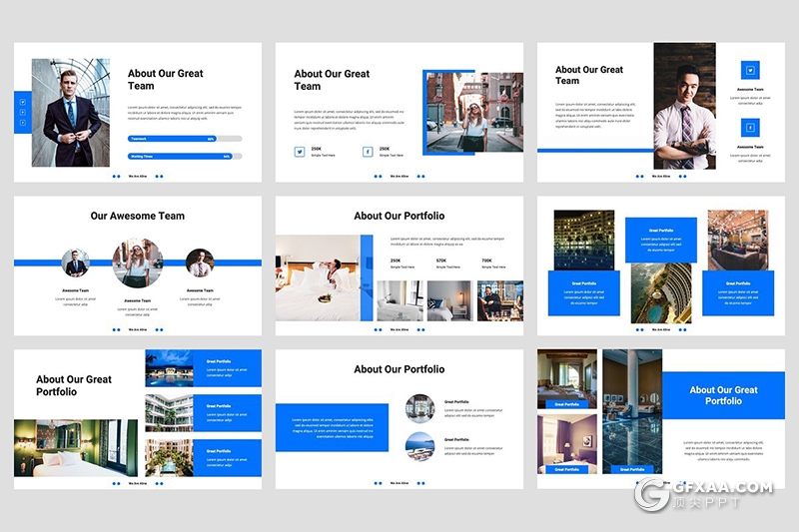The image size is (799, 532).
Task: Select the hotel bed photo in About Our Portfolio
Action: coord(318,277)
